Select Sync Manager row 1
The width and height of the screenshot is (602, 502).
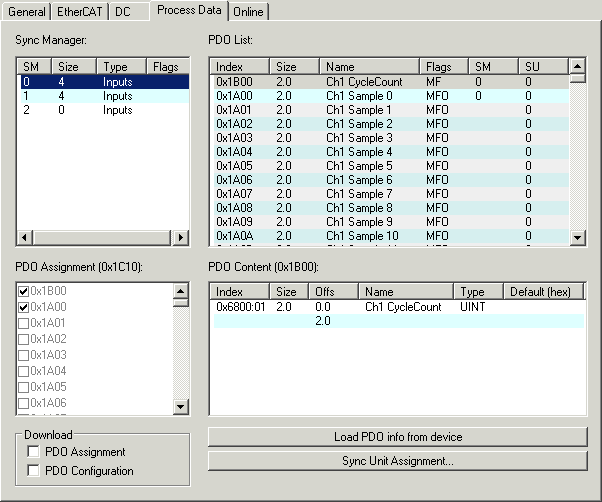pyautogui.click(x=104, y=96)
